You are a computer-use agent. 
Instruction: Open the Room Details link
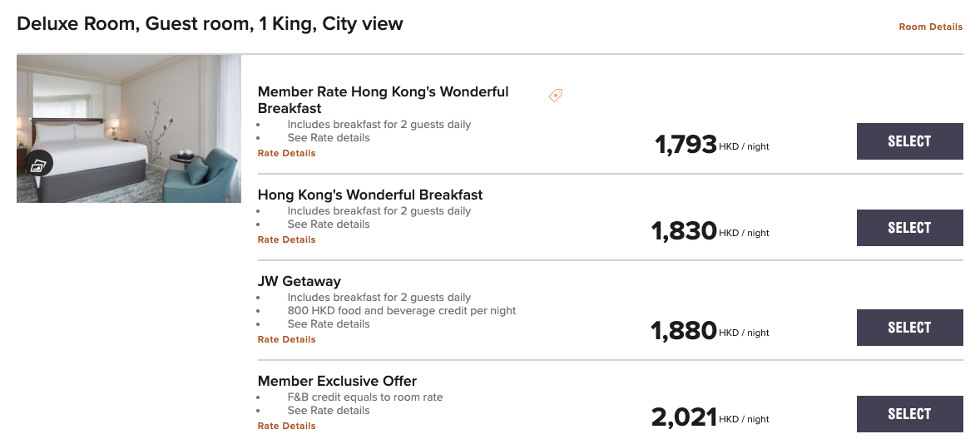pos(931,27)
